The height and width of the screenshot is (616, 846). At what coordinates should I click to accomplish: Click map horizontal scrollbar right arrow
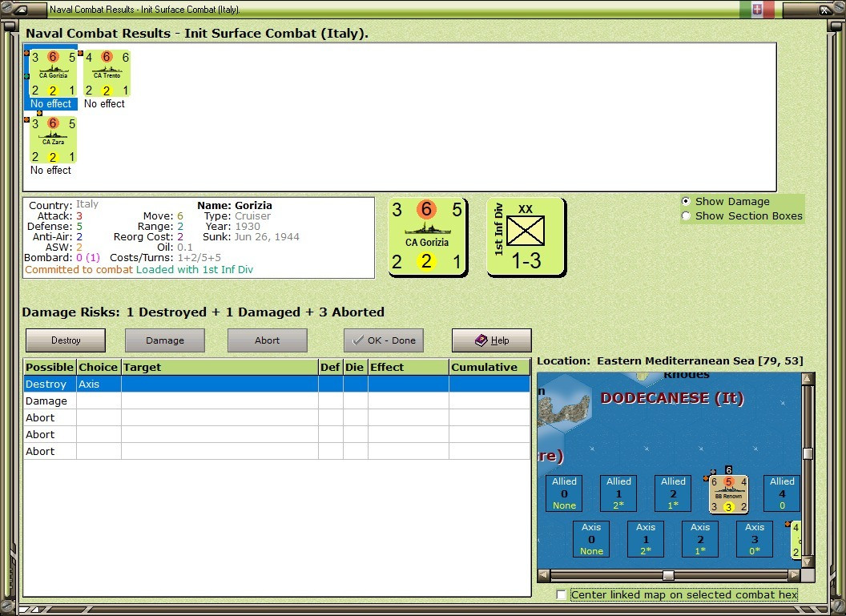coord(794,575)
